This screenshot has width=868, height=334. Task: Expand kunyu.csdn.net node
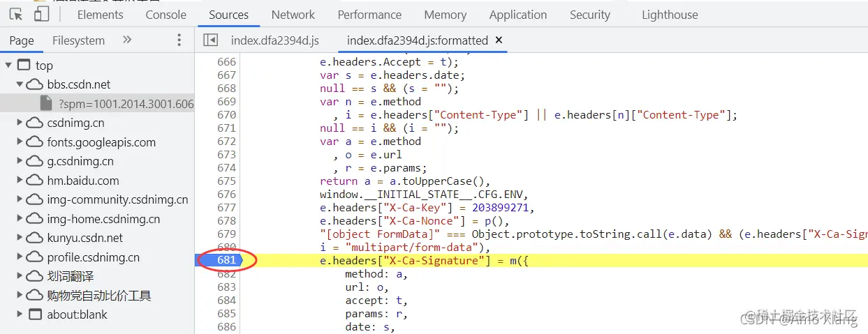tap(20, 238)
